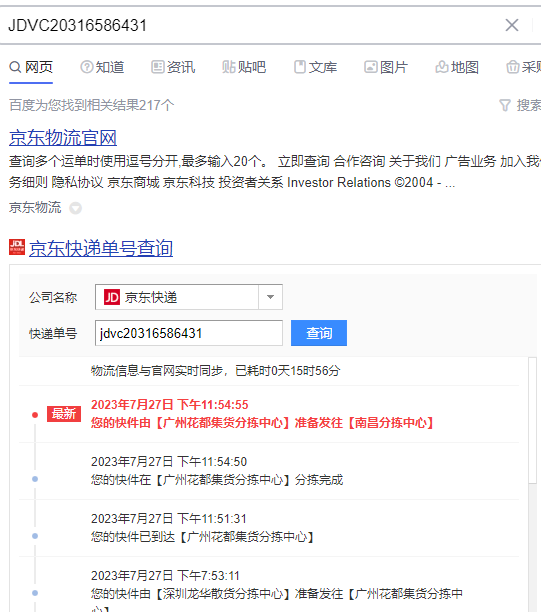Click the timeline dot beside 下午11:51:31
Viewport: 541px width, 612px height.
click(35, 536)
